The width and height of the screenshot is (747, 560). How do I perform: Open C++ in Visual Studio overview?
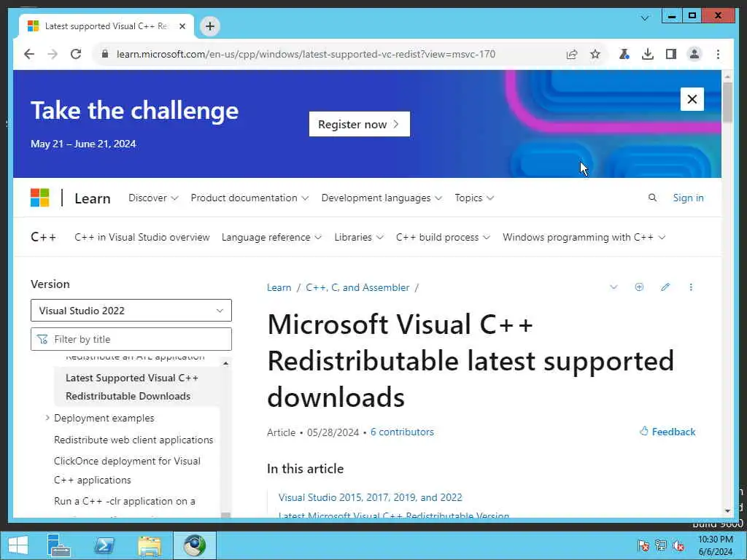[142, 237]
